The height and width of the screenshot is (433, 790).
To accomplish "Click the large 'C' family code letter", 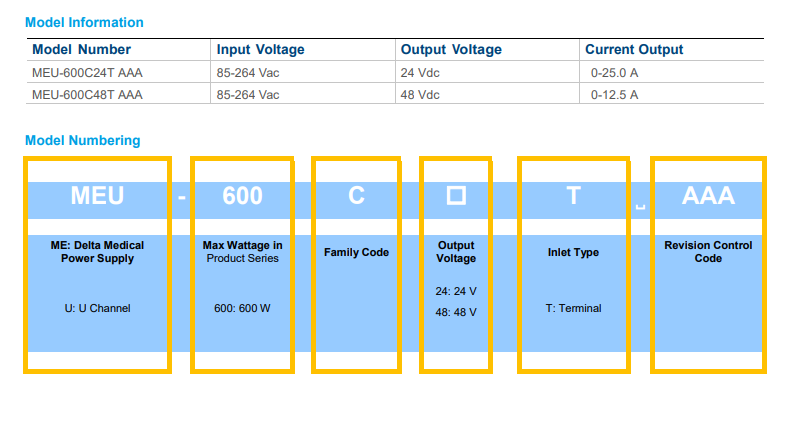I will 356,196.
